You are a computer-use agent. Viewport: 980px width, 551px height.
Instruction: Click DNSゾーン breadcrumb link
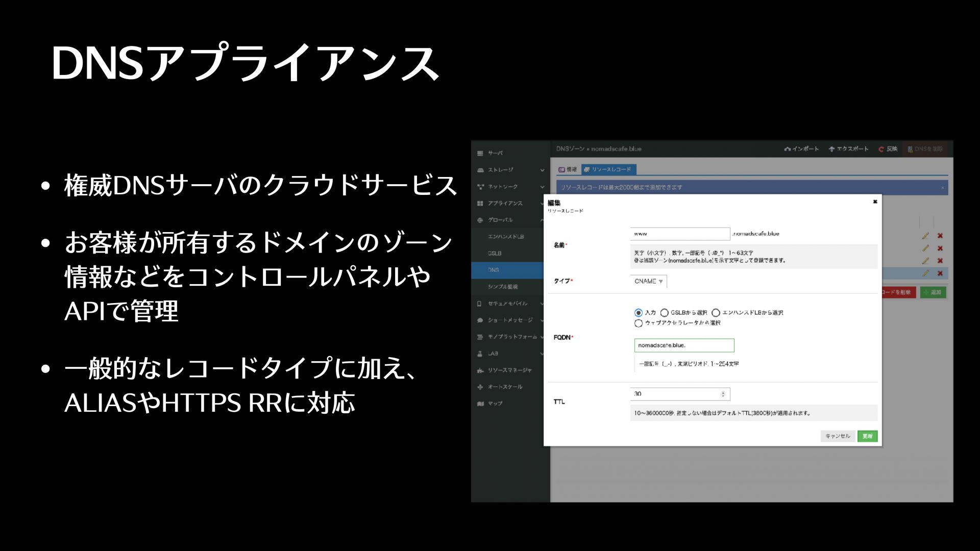tap(570, 149)
